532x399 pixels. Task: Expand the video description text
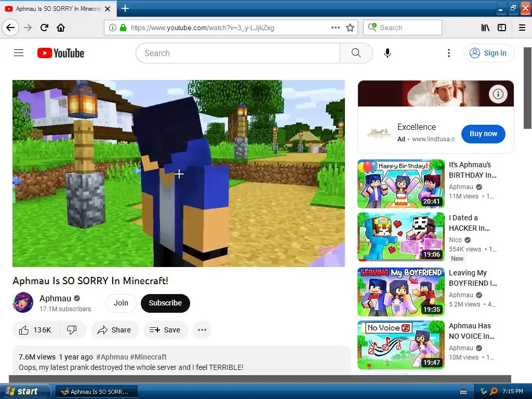click(131, 367)
